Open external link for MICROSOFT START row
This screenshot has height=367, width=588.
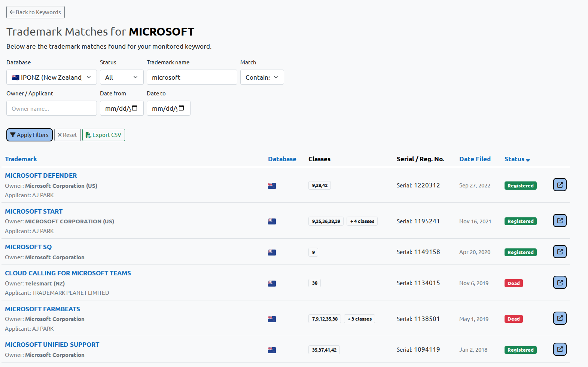point(560,221)
